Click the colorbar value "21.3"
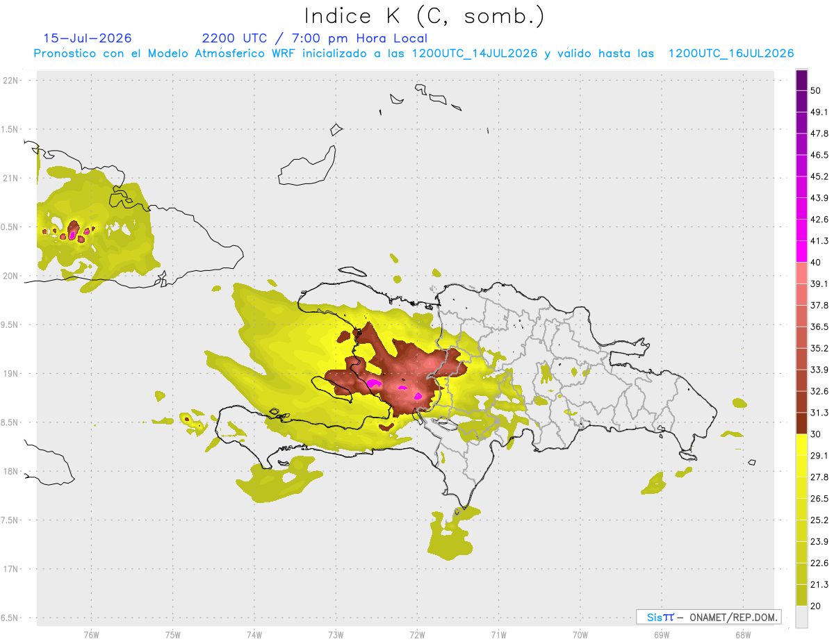 click(819, 584)
